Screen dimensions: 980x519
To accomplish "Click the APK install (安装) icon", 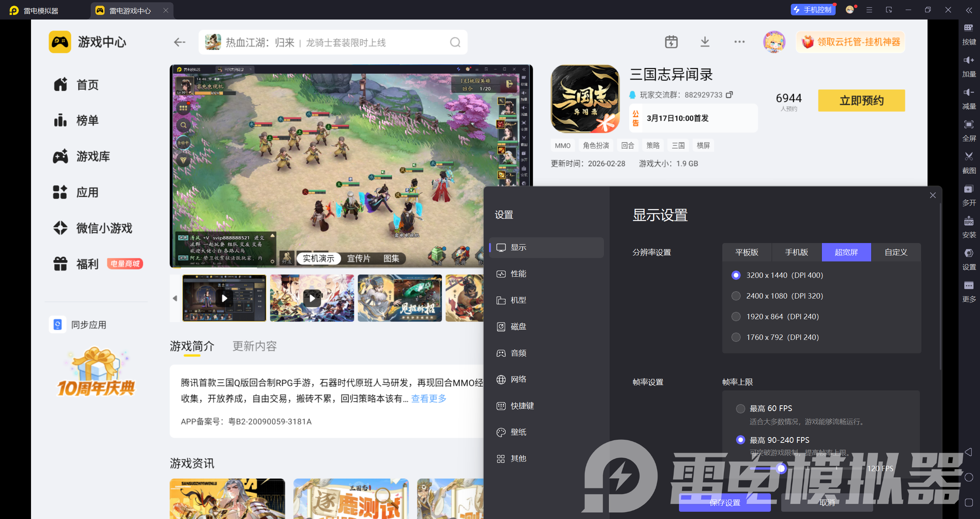I will coord(969,221).
